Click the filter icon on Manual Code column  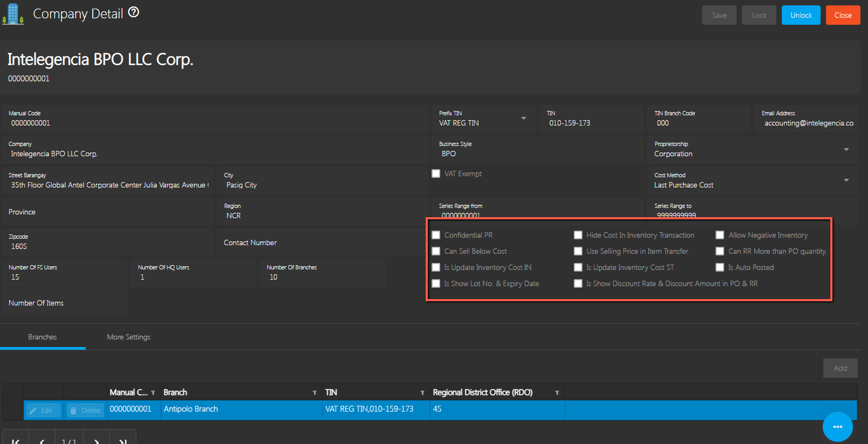tap(153, 393)
